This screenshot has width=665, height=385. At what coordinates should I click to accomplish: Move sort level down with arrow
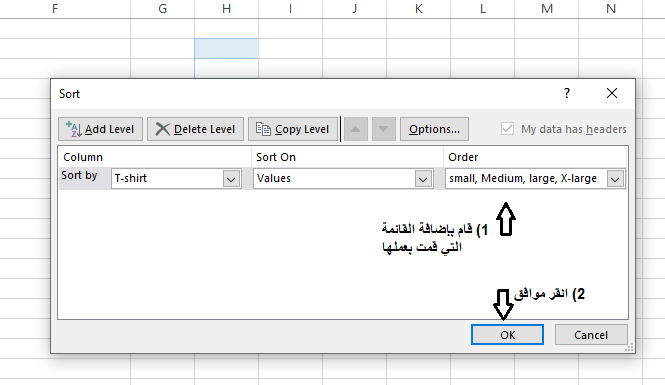coord(383,129)
